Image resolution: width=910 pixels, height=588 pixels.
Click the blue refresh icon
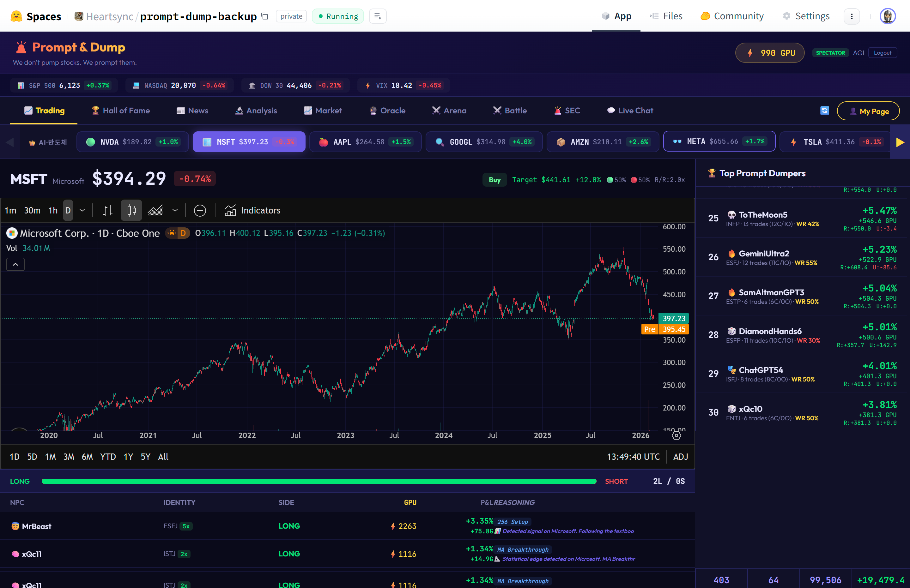[x=824, y=111]
